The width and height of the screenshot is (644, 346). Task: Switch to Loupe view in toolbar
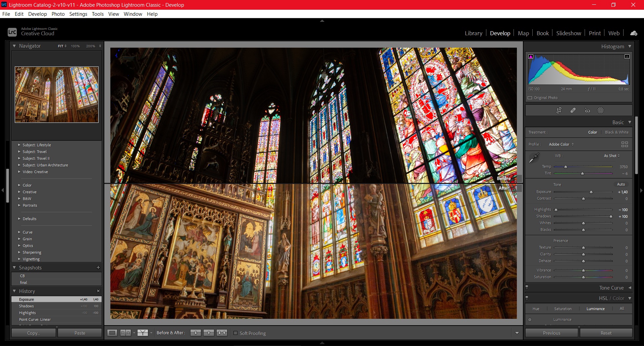point(112,333)
